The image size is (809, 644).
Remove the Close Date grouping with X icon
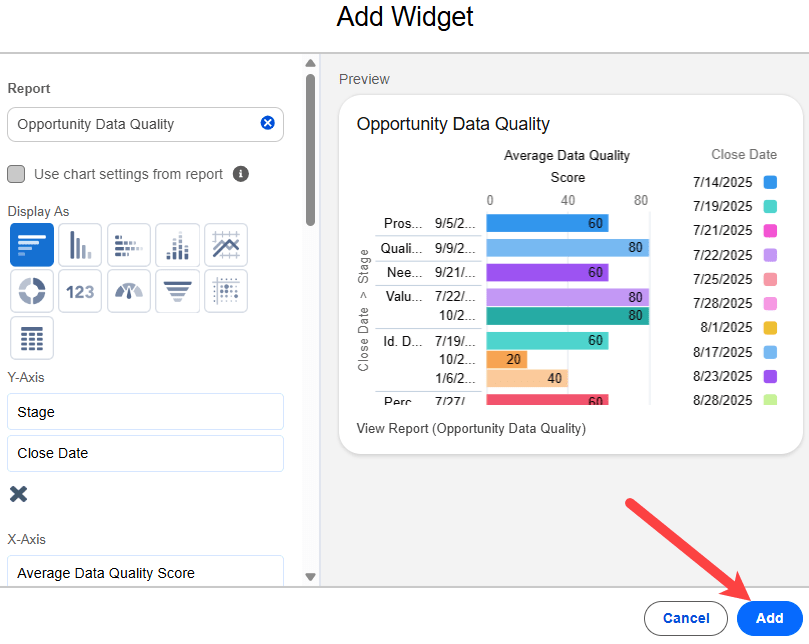[x=18, y=493]
